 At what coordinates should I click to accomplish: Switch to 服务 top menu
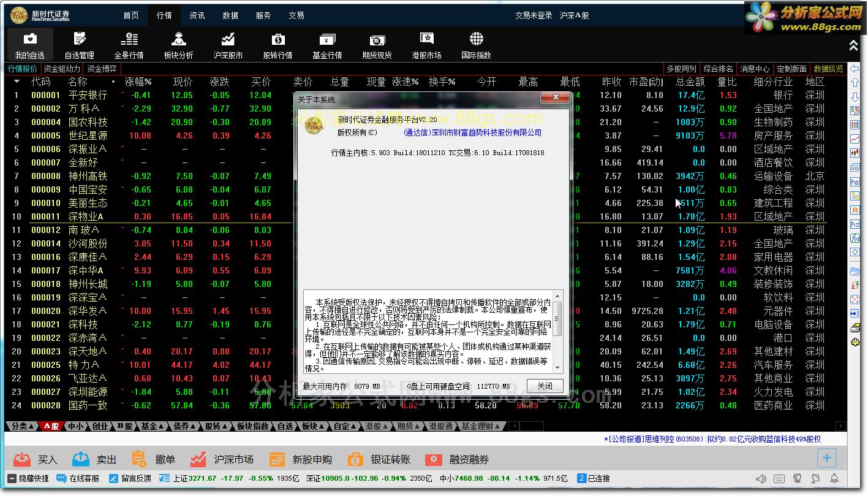263,15
